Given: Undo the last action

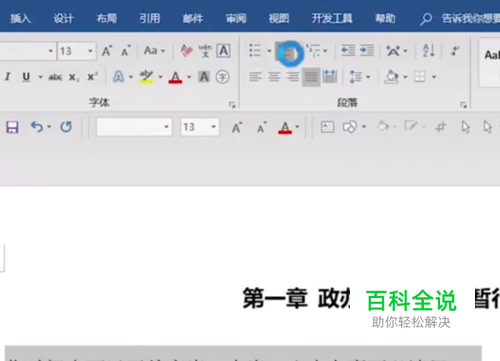Looking at the screenshot, I should (x=37, y=127).
